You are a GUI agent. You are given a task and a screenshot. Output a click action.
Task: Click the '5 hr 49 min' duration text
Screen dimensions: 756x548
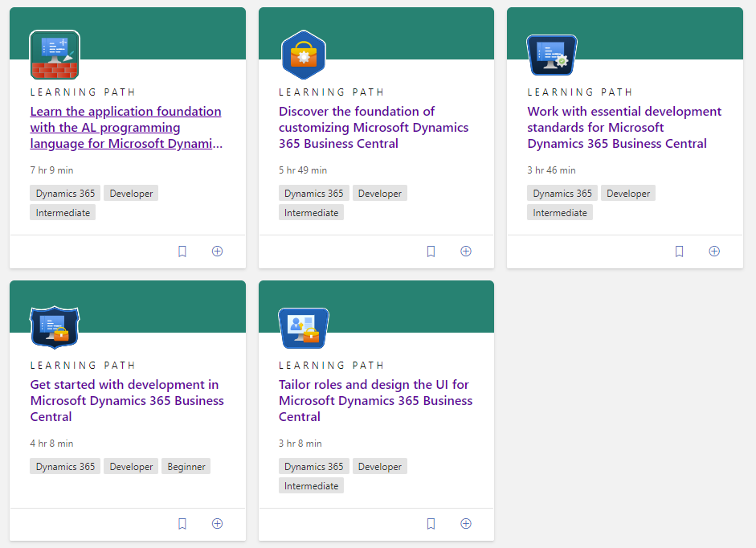(303, 170)
